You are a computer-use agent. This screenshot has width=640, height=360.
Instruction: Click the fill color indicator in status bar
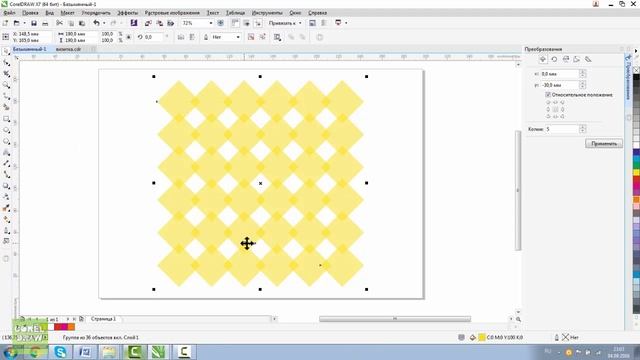point(482,337)
